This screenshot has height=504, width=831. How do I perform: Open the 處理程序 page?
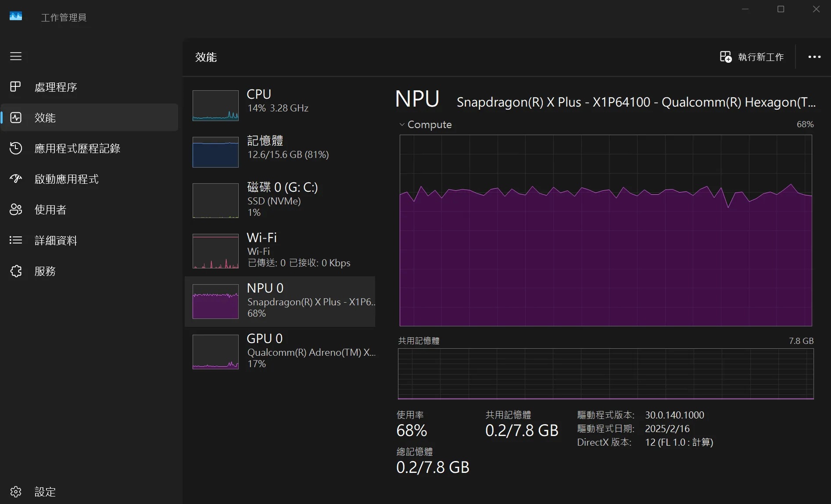point(90,87)
